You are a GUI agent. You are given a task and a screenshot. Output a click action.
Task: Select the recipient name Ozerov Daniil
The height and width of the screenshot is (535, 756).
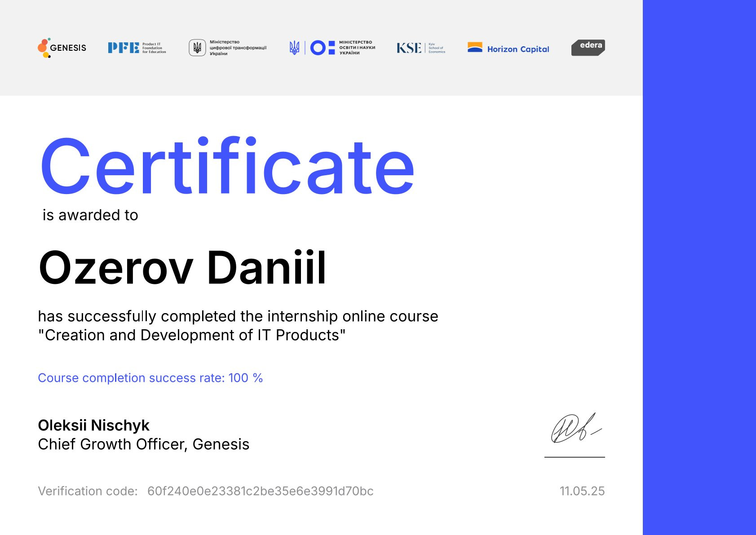pyautogui.click(x=182, y=268)
